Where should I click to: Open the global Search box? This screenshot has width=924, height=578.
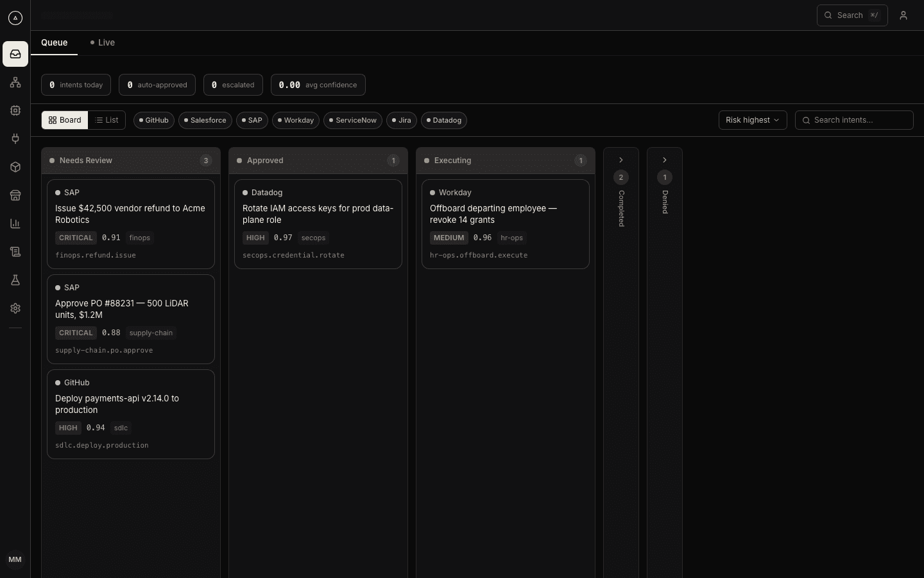(852, 15)
